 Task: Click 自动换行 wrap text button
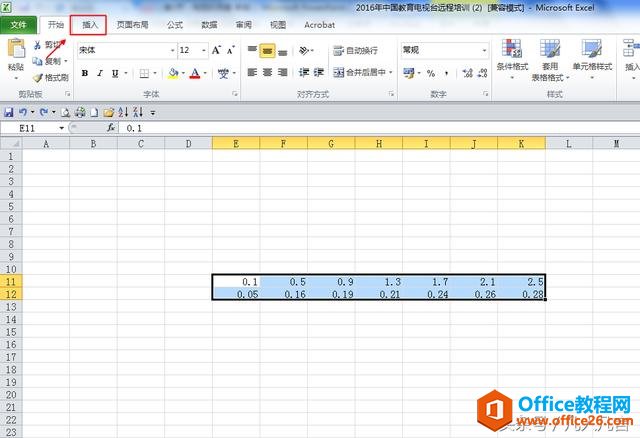(x=355, y=50)
